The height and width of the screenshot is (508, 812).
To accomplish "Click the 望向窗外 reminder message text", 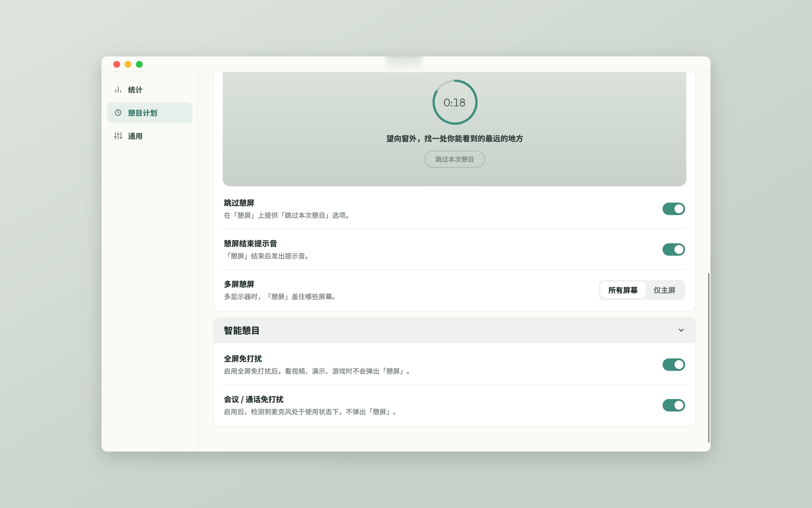I will point(454,138).
